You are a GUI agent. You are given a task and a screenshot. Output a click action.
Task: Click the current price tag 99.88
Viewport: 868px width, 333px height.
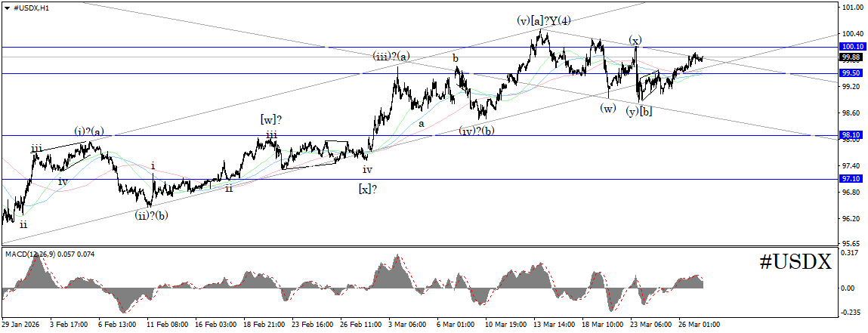point(851,57)
